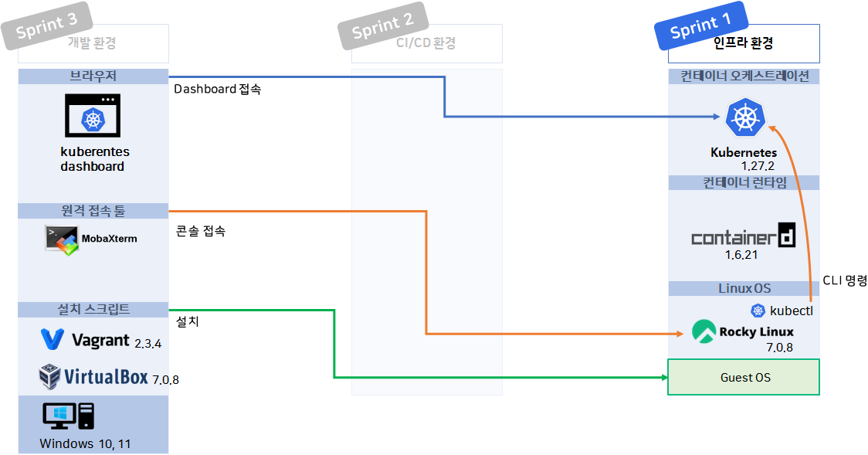
Task: Select the Sprint 2 gray label
Action: point(383,25)
